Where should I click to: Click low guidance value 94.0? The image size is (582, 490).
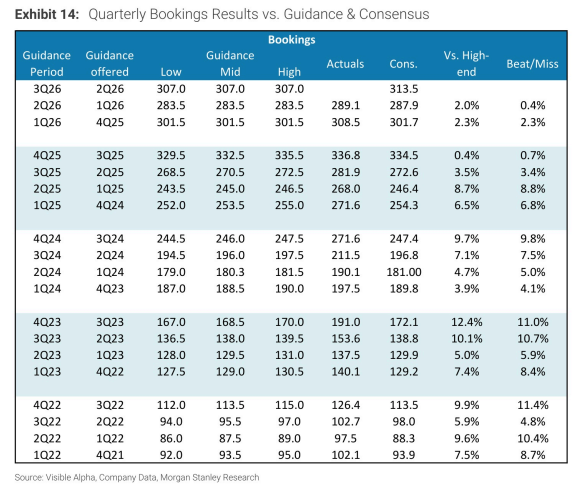[x=171, y=422]
